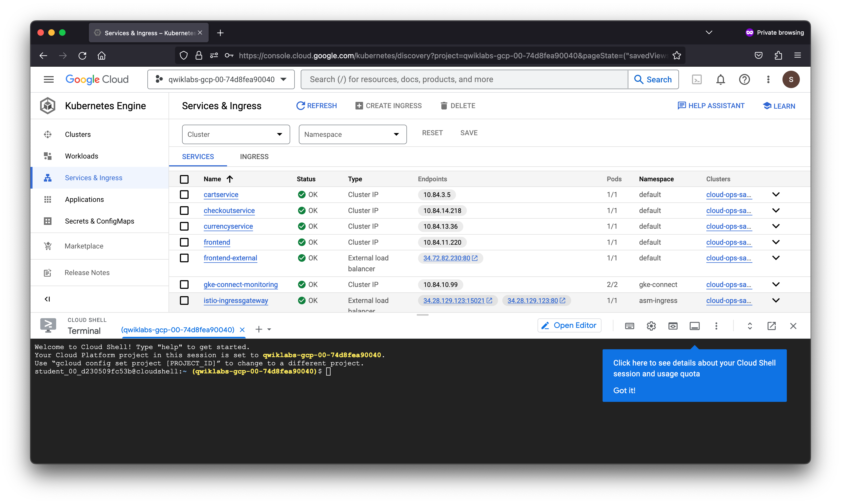Viewport: 841px width, 504px height.
Task: Check the checkoutservice row checkbox
Action: [x=184, y=211]
